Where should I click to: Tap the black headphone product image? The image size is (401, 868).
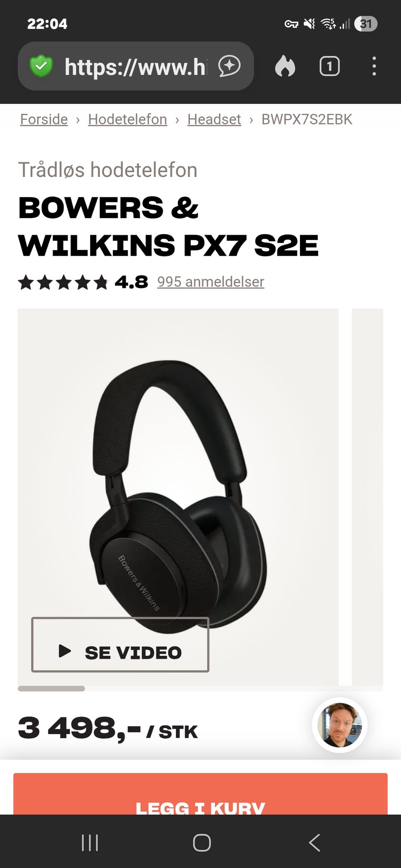[x=178, y=497]
